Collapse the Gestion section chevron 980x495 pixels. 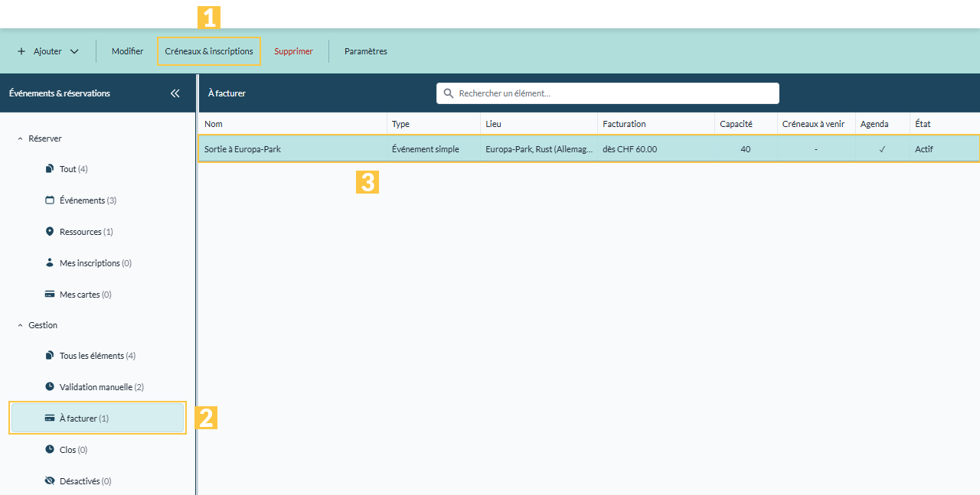[x=20, y=325]
